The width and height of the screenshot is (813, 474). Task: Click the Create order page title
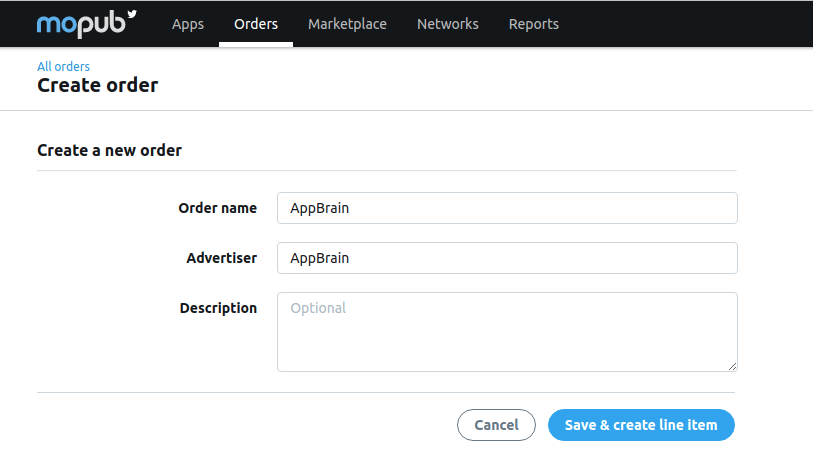click(97, 85)
